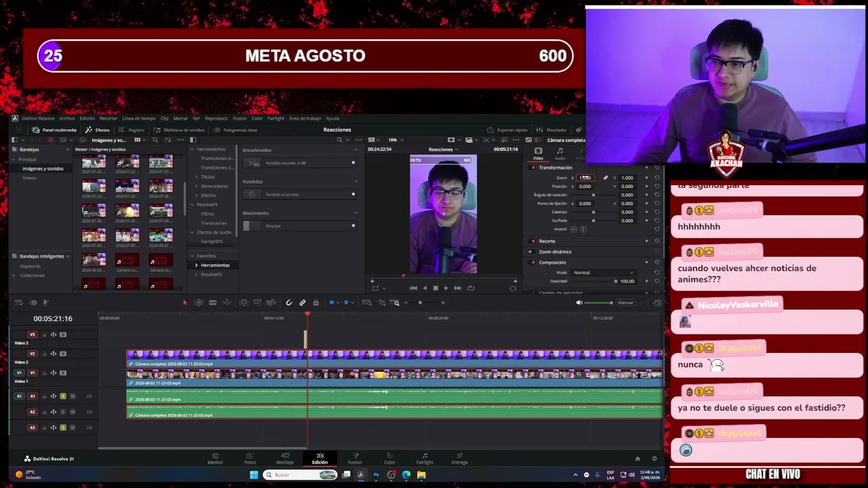Toggle Zoom X/Y link chain icon
868x488 pixels.
click(x=606, y=178)
